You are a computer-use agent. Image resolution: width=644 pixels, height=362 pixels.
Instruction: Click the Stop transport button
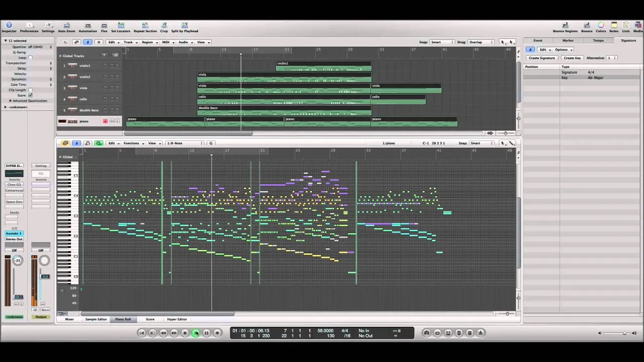tap(185, 333)
